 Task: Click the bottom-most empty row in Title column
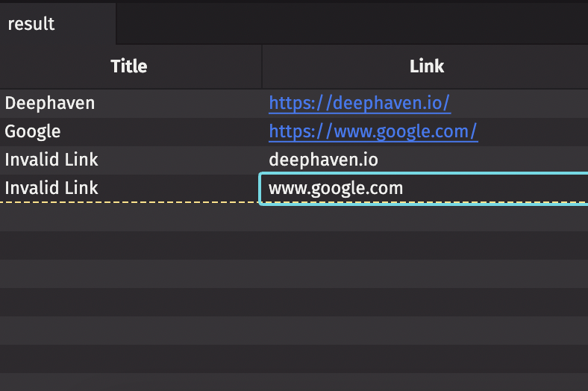tap(130, 381)
